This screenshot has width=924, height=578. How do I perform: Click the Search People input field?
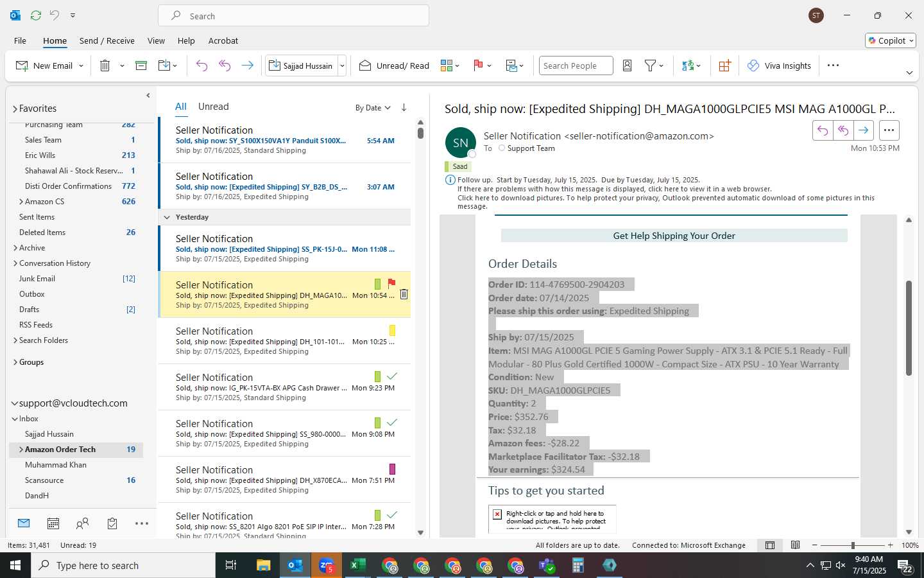point(576,66)
